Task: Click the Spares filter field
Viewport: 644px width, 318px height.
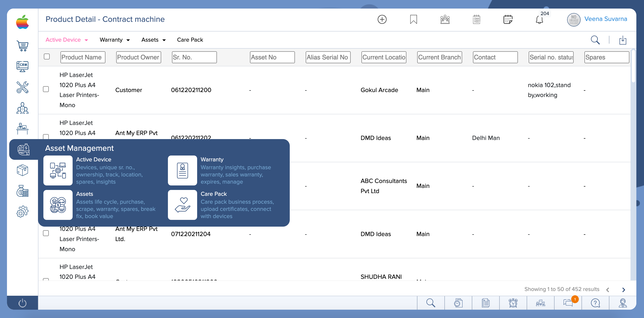Action: coord(607,57)
